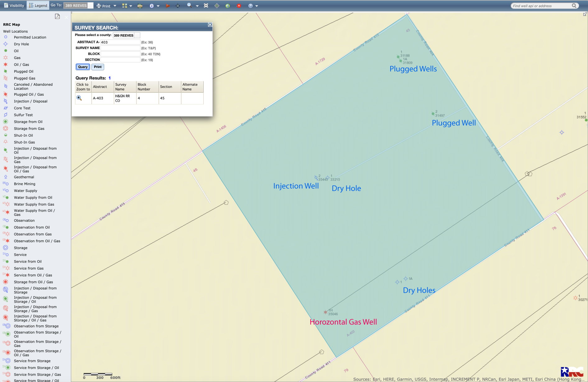Activate the identify info tool
Screen dimensions: 588x382
tap(152, 6)
